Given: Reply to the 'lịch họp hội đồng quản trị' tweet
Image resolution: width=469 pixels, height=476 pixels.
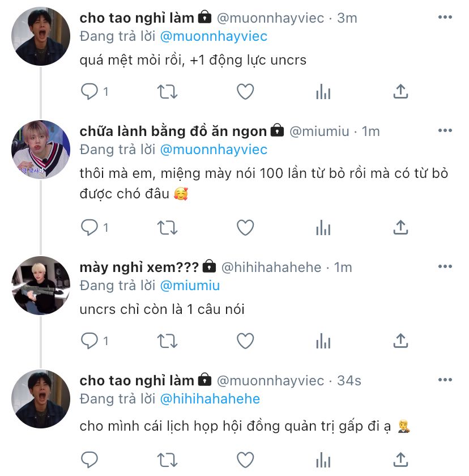Looking at the screenshot, I should pyautogui.click(x=89, y=460).
